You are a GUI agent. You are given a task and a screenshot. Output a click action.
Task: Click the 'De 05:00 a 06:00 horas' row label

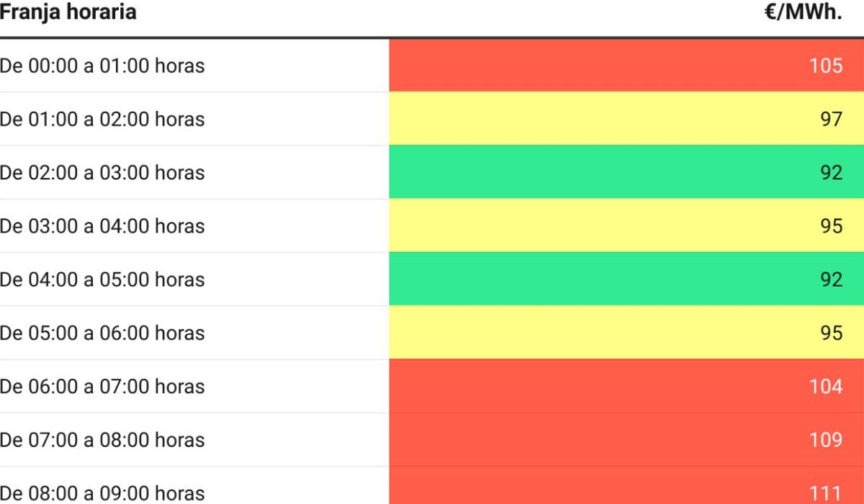pos(102,333)
